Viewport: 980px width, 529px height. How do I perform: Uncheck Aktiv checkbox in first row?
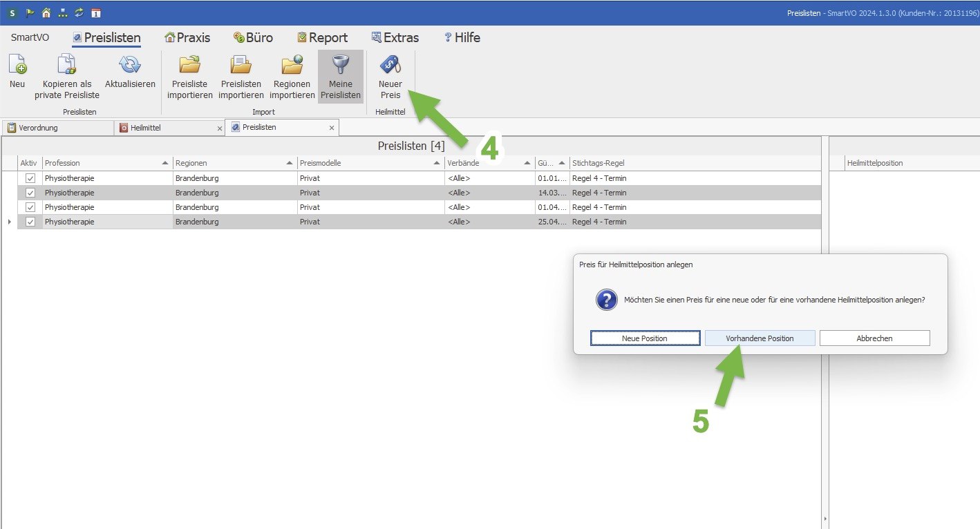(x=30, y=178)
